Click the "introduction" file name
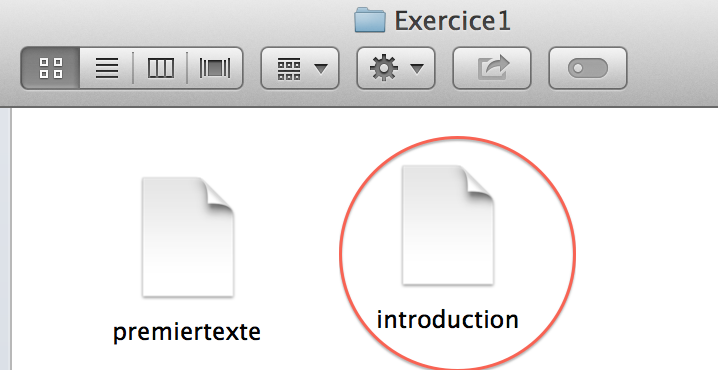The width and height of the screenshot is (718, 370). [x=447, y=320]
